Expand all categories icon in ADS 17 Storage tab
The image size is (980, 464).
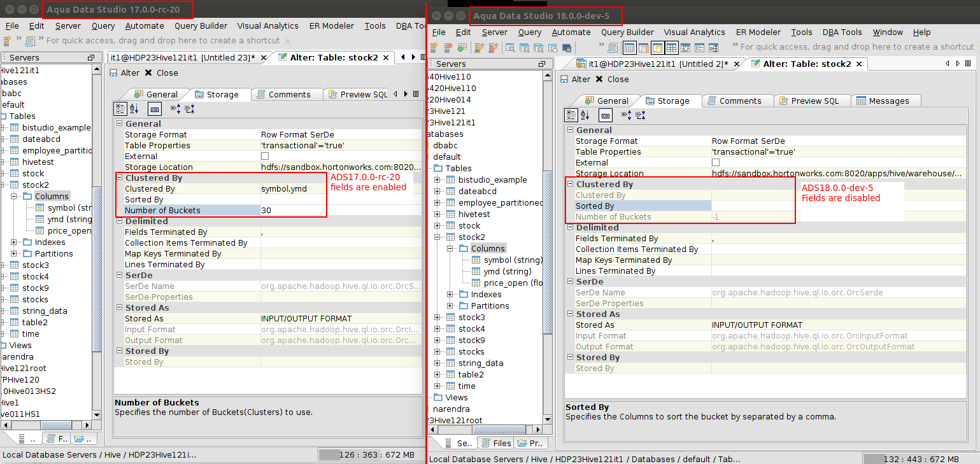pyautogui.click(x=176, y=109)
